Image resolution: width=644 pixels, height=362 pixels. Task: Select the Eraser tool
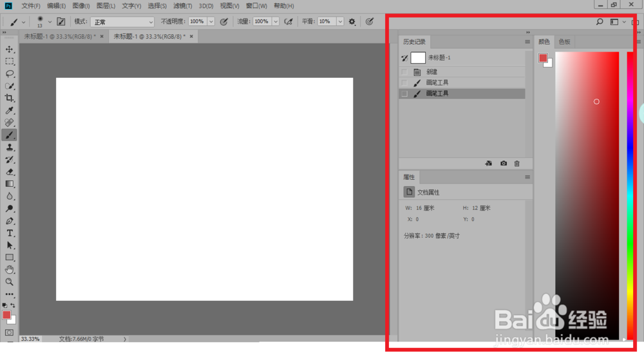coord(9,172)
